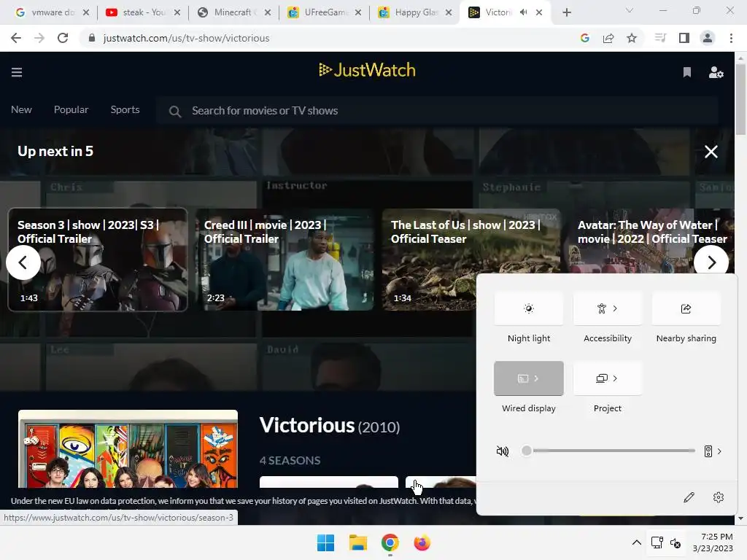Open the watchlist bookmark icon
The width and height of the screenshot is (747, 560).
coord(687,72)
